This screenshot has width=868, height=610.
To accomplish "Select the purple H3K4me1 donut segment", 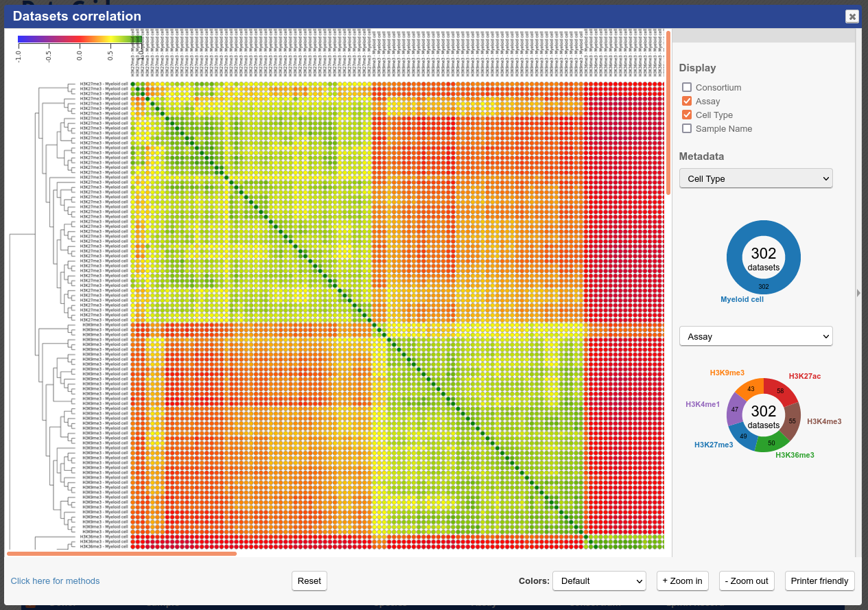I will click(735, 410).
